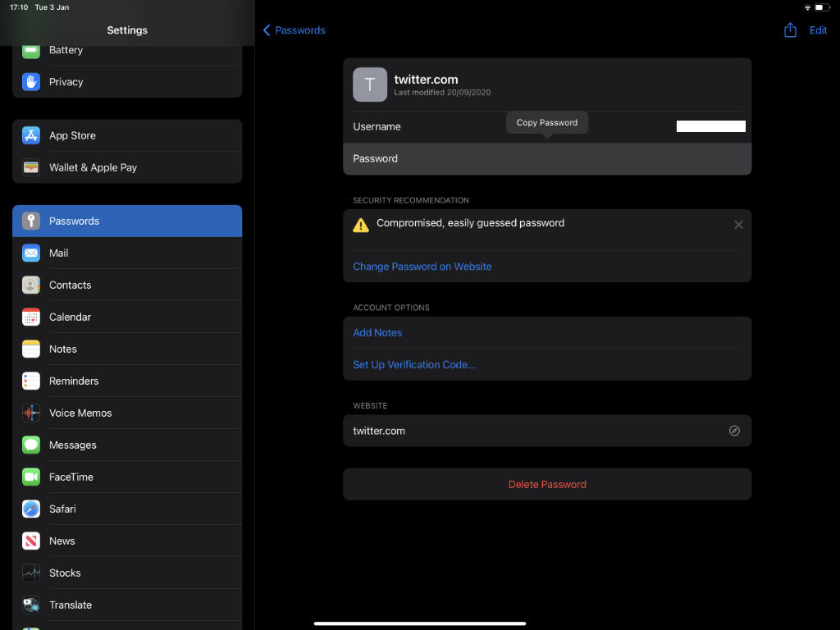The image size is (840, 630).
Task: Tap the Contacts icon
Action: (x=31, y=285)
